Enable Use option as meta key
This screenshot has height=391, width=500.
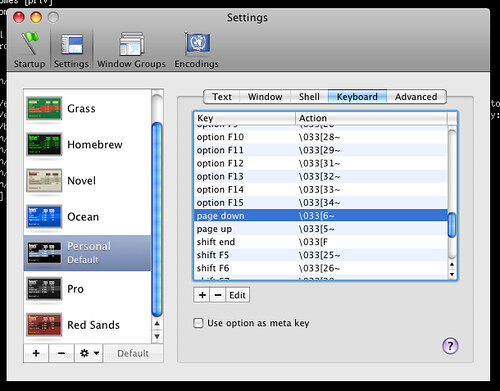[x=198, y=323]
